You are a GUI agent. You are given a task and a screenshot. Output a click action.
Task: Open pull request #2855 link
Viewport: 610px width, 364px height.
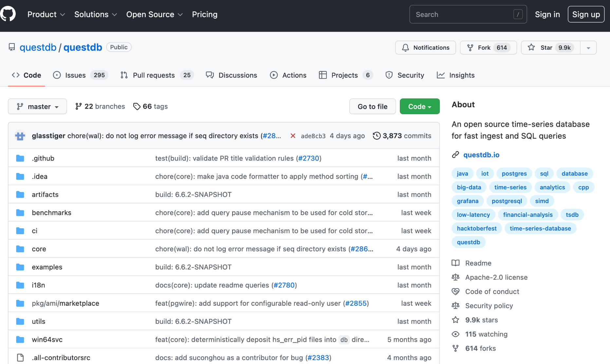coord(356,303)
